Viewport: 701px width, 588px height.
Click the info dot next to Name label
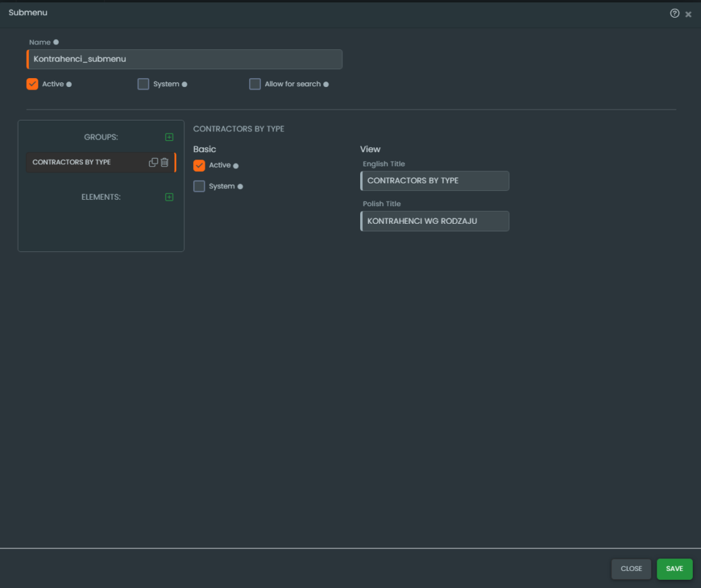pyautogui.click(x=56, y=42)
